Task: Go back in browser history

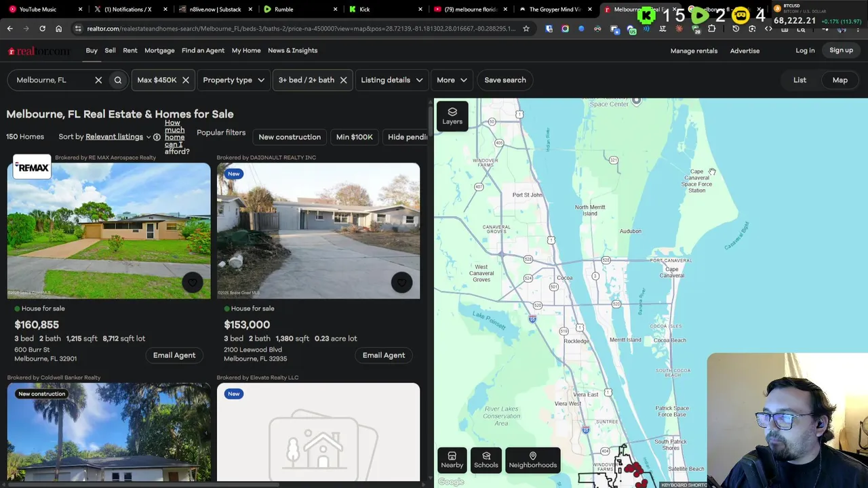Action: [x=9, y=28]
